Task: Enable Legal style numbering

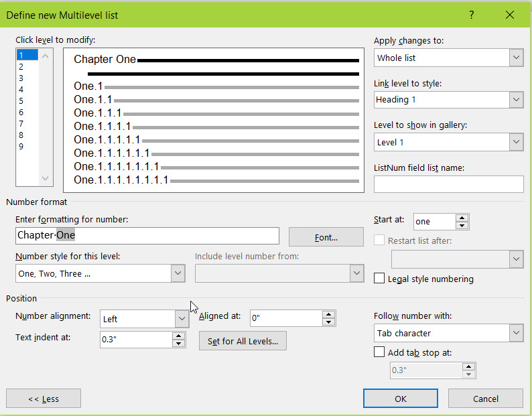Action: pos(379,278)
